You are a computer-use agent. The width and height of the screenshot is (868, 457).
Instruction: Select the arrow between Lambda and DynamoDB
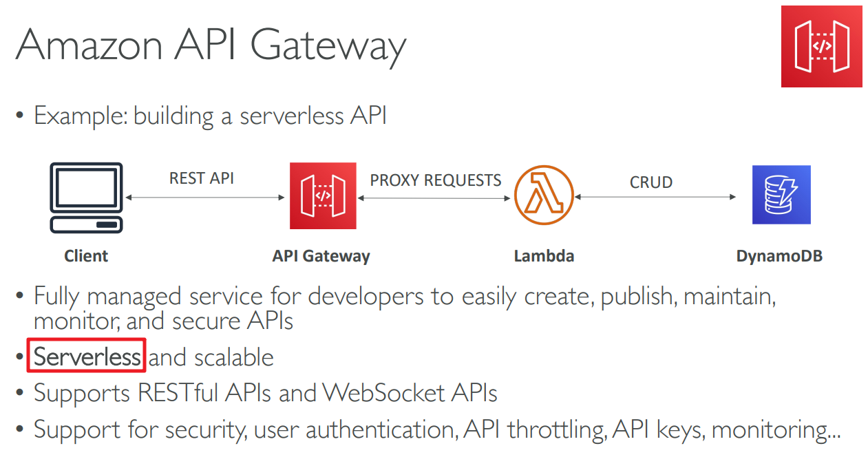pos(655,197)
